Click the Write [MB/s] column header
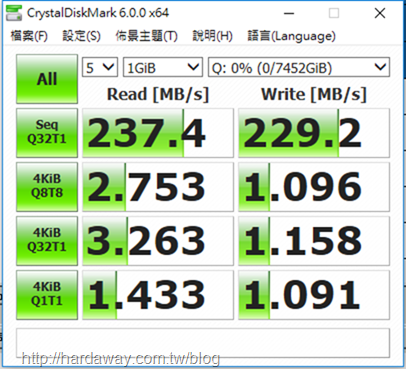This screenshot has width=406, height=369. coord(314,94)
